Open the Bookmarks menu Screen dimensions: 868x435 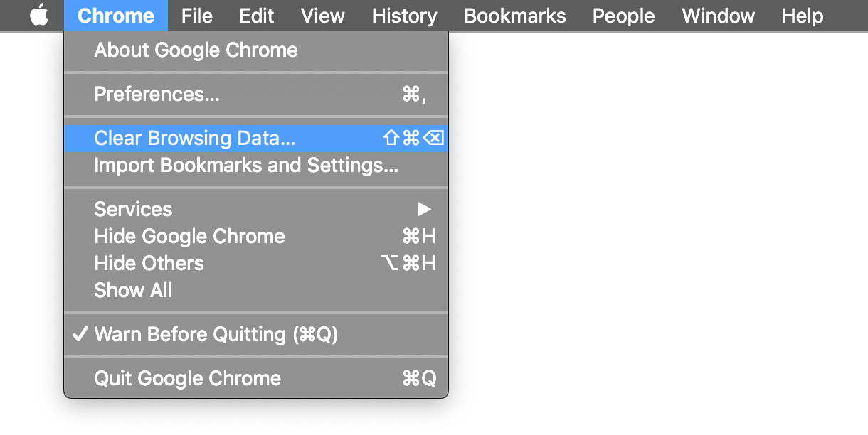514,16
